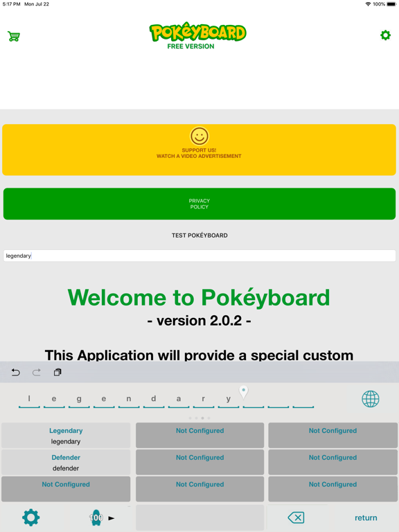Select the letter slot 'y'
Screen dimensions: 399x532
coord(229,400)
